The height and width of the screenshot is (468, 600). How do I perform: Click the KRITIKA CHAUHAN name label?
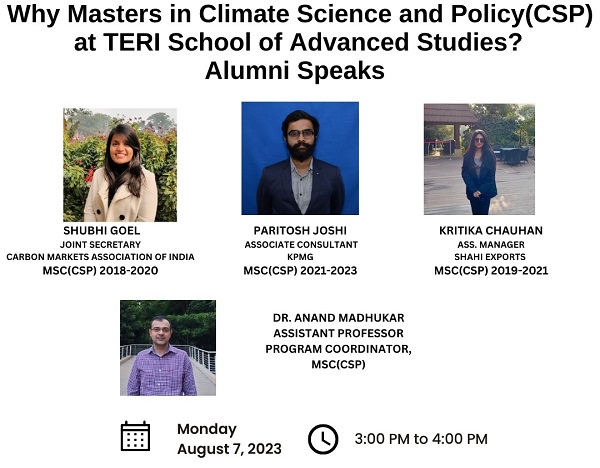(x=491, y=230)
